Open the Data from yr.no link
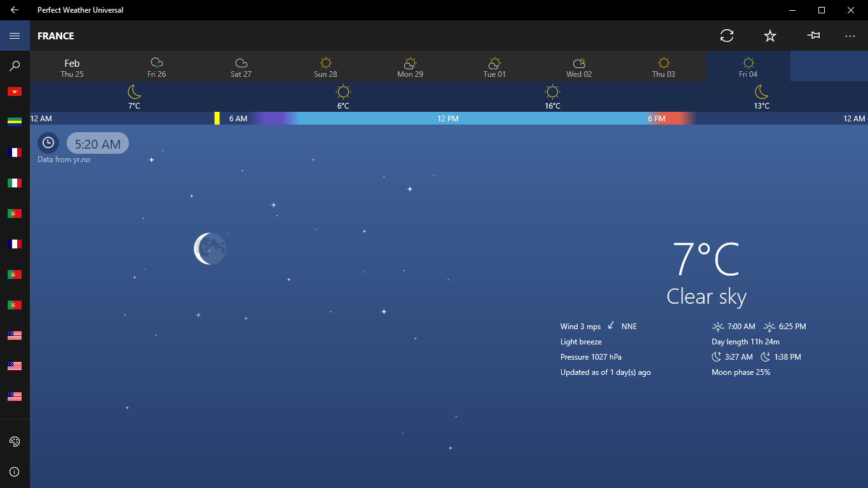This screenshot has height=488, width=868. pos(63,159)
